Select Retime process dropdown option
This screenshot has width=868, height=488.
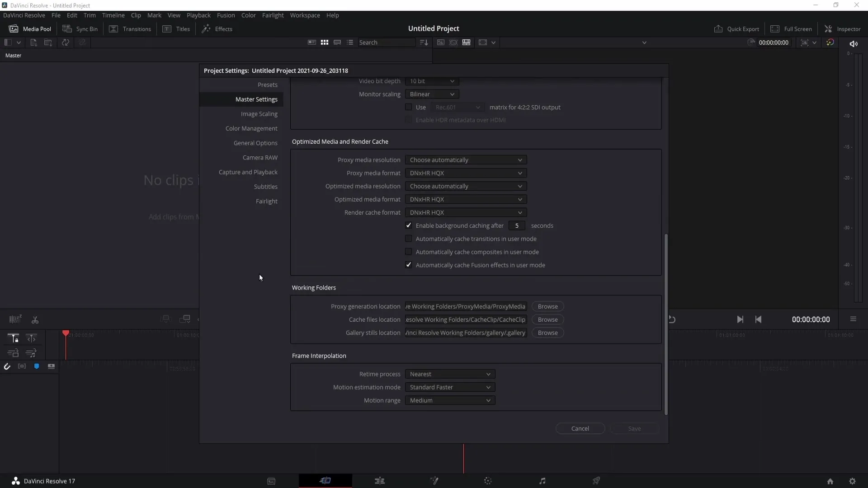tap(449, 374)
